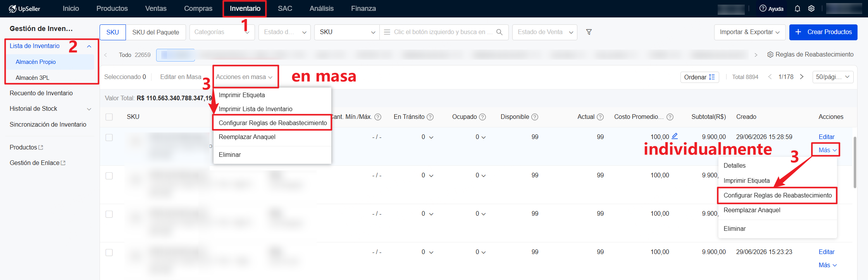Open the Estado de Venta dropdown
This screenshot has height=280, width=868.
pos(545,32)
